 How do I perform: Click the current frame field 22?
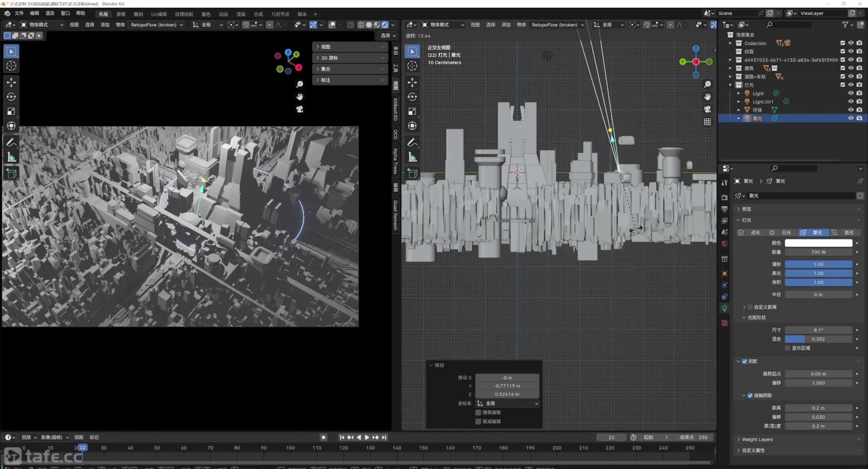[611, 437]
